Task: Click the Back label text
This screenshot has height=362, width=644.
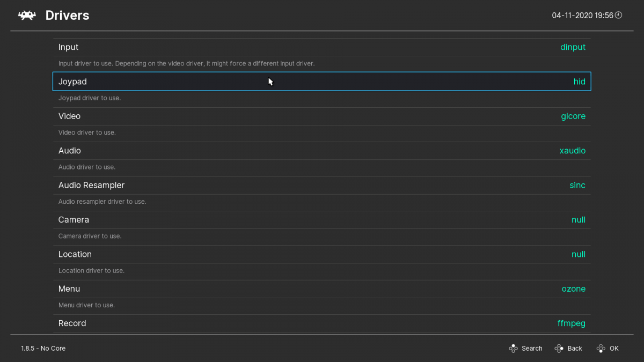Action: pos(574,348)
